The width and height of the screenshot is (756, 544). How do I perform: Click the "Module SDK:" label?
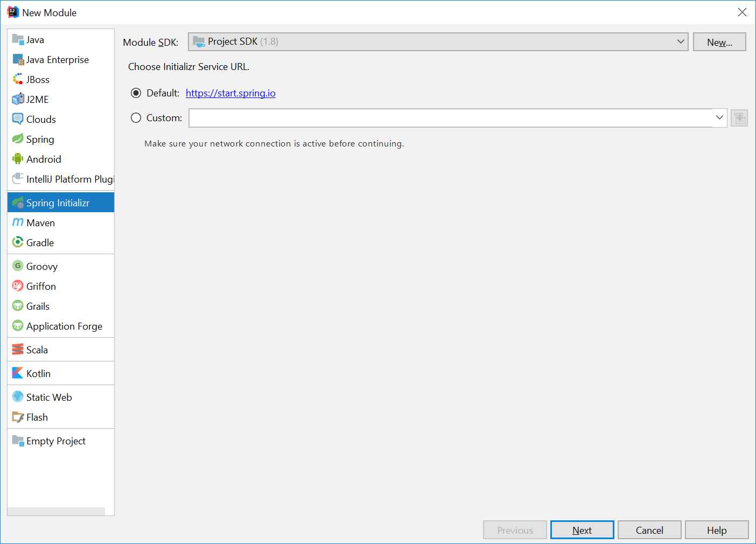[151, 42]
